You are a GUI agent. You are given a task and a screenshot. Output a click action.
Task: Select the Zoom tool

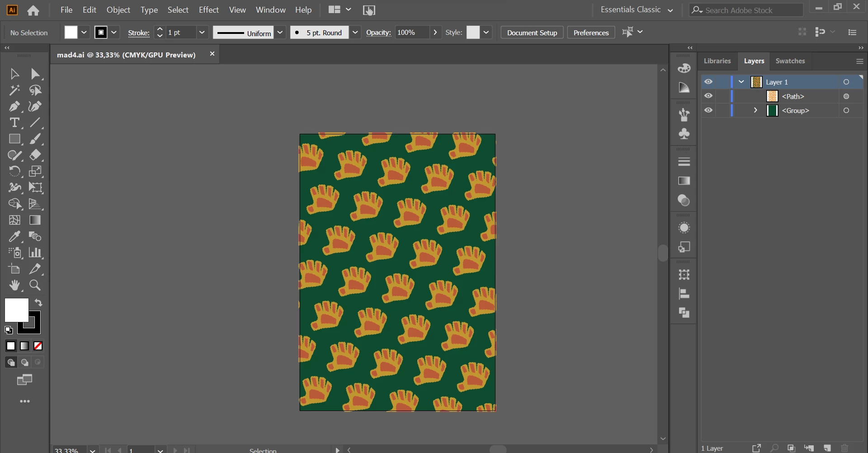point(35,285)
